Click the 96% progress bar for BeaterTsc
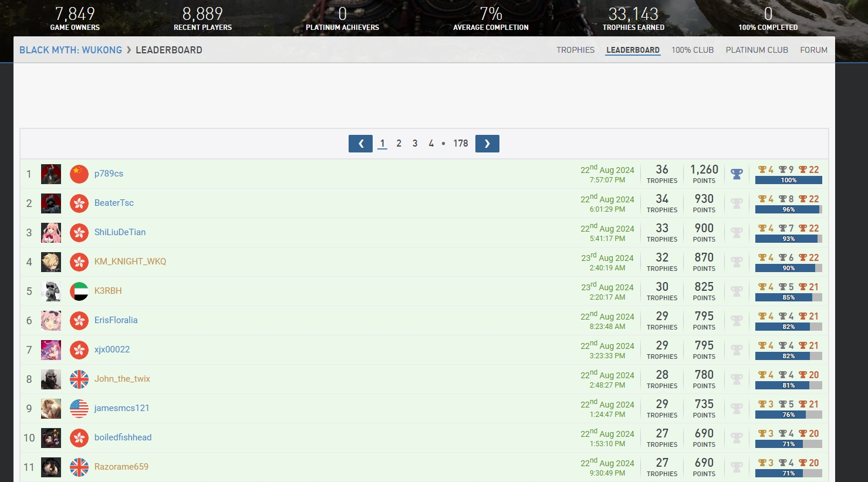 click(x=789, y=209)
